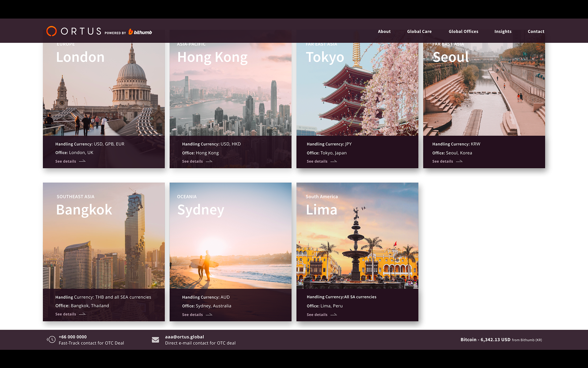Click 'Handling Currency: JPY' text
588x368 pixels.
(x=329, y=144)
